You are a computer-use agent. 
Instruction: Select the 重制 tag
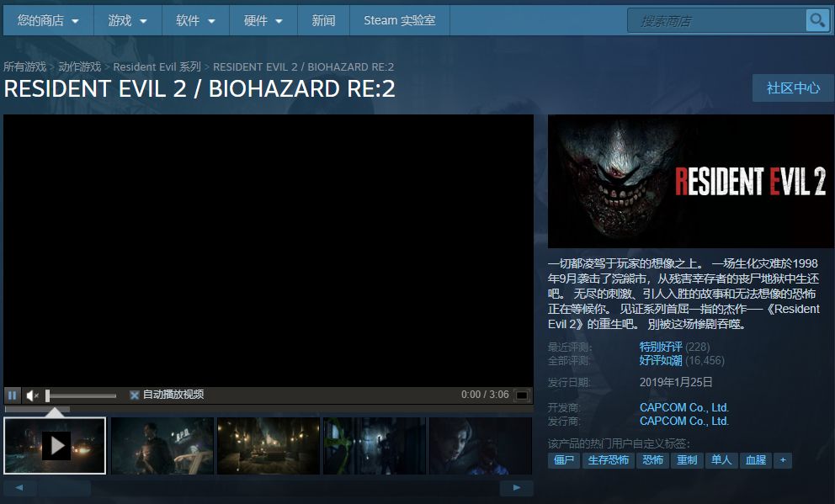pyautogui.click(x=687, y=460)
